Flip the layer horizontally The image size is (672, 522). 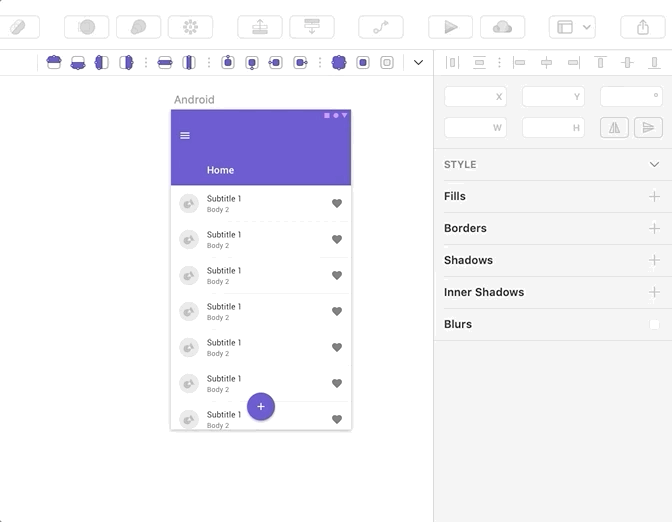614,127
